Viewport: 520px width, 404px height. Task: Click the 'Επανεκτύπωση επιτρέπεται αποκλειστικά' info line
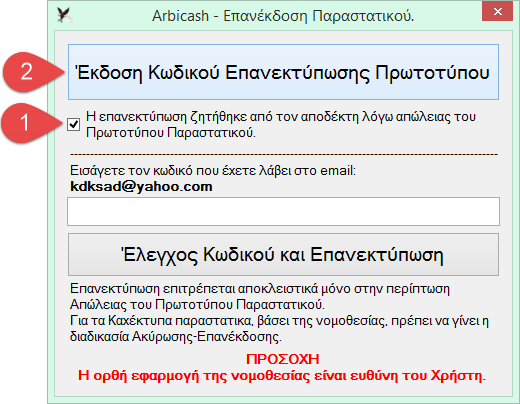click(260, 289)
